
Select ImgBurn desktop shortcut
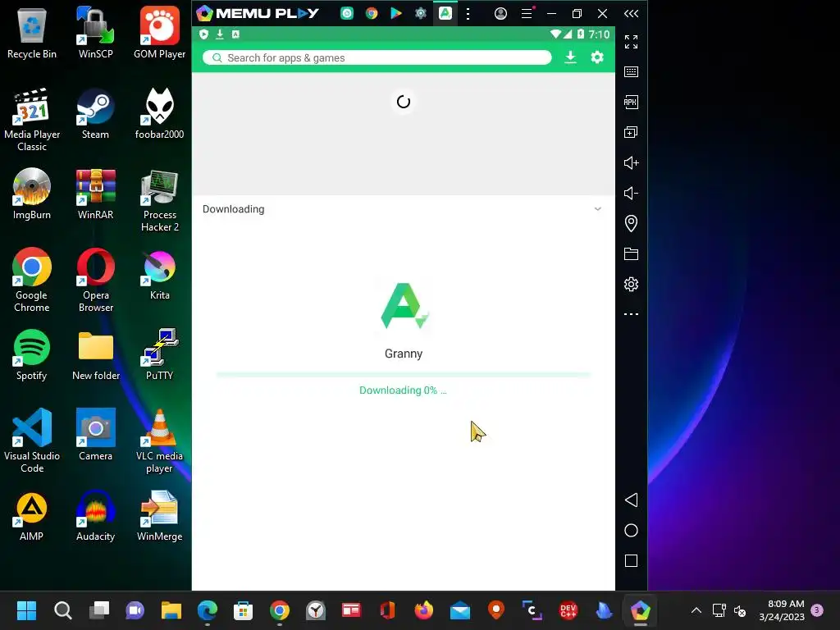pos(32,194)
